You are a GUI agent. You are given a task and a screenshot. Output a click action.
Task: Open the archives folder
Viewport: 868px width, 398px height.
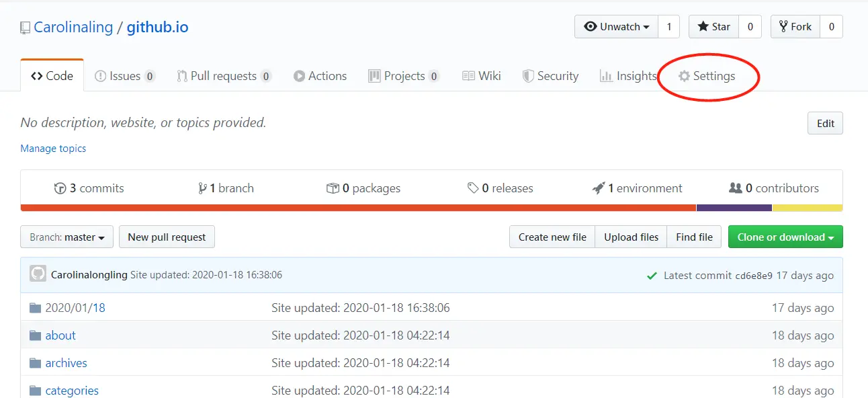[66, 363]
